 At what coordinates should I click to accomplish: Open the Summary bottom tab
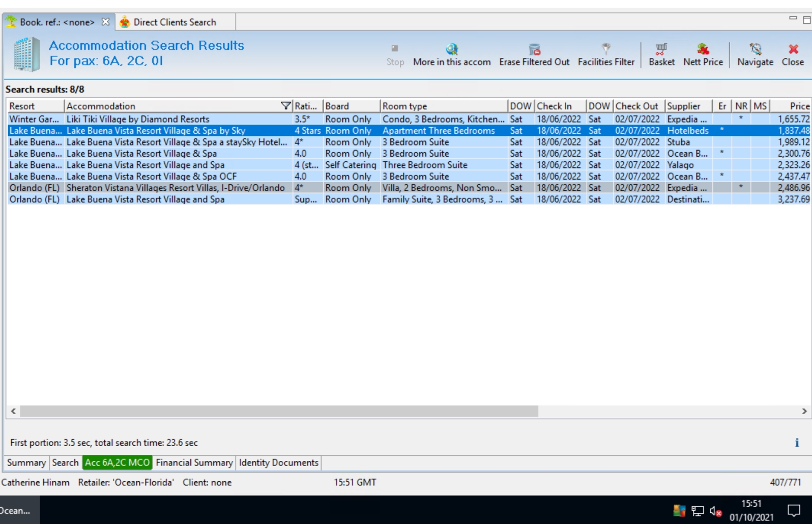[26, 462]
